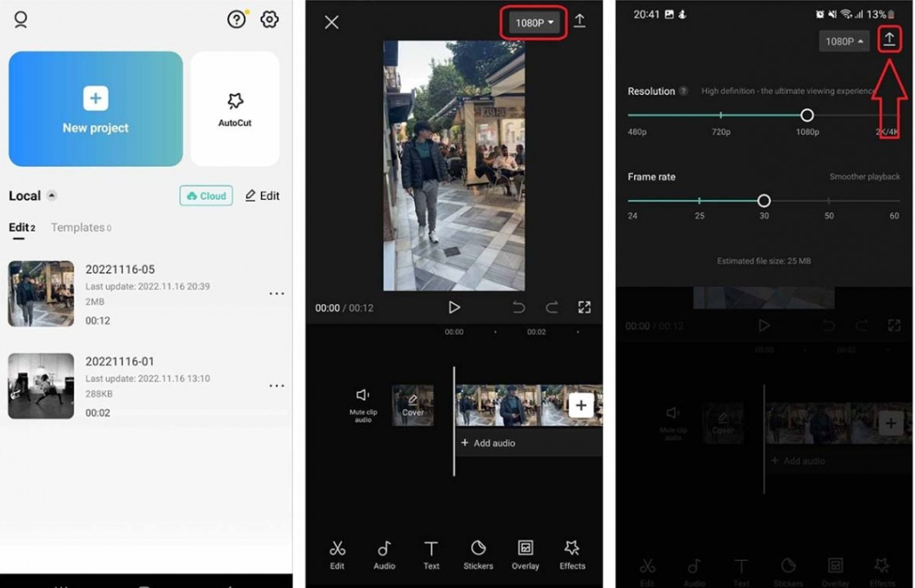Set the frame rate slider to 50
915x588 pixels.
pos(829,201)
